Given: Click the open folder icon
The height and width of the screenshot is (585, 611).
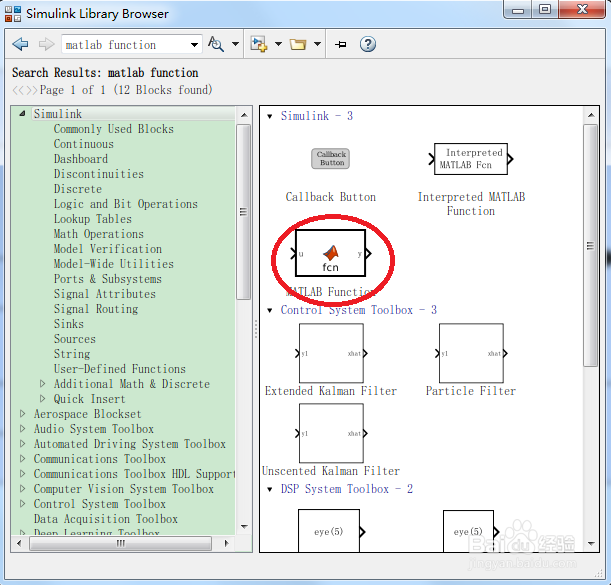Looking at the screenshot, I should (298, 44).
